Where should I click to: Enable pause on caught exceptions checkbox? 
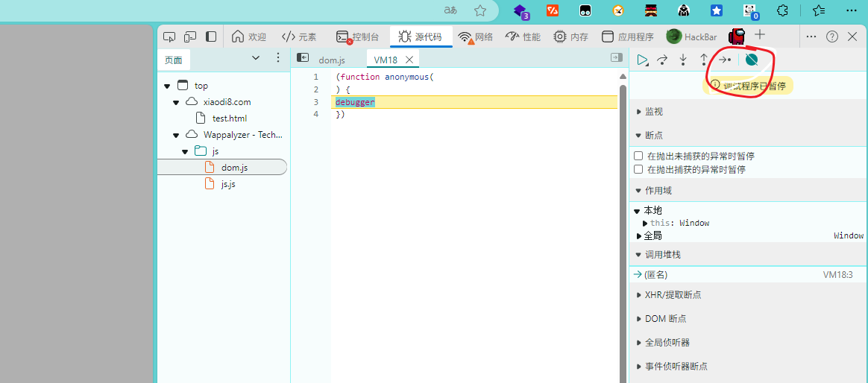click(638, 169)
